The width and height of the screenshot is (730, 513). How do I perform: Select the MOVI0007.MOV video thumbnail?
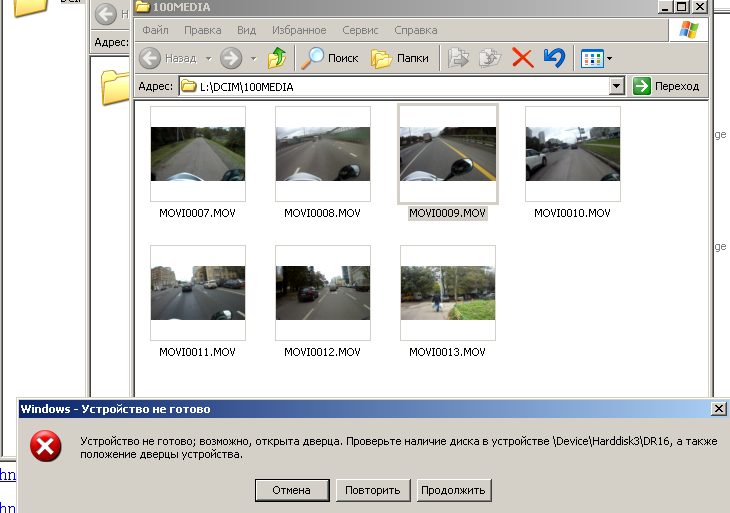click(x=197, y=155)
